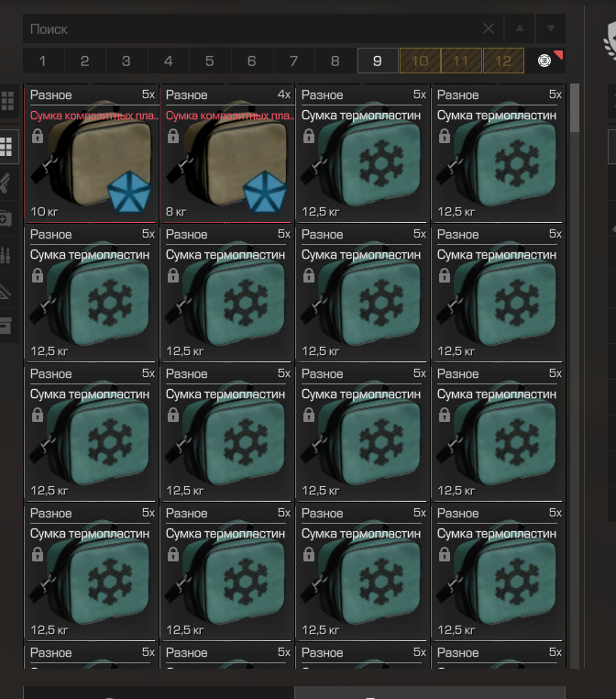Image resolution: width=616 pixels, height=699 pixels.
Task: Filter by weapons using the pistol icon
Action: [x=5, y=183]
